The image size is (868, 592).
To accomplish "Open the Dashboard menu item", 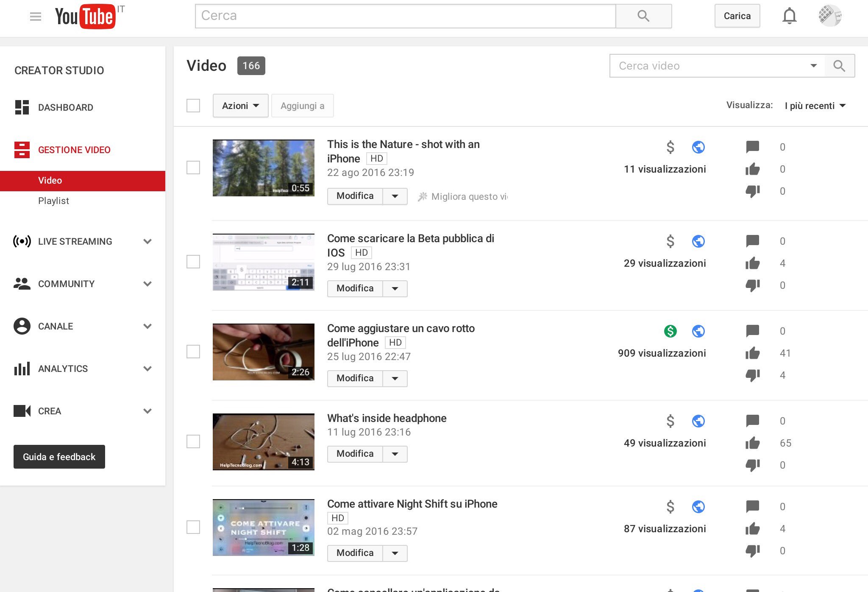I will (66, 107).
